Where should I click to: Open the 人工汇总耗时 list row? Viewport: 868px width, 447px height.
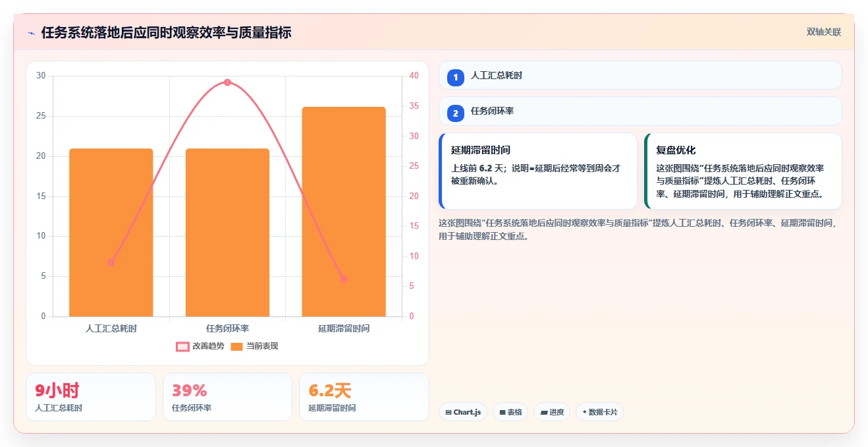[640, 75]
